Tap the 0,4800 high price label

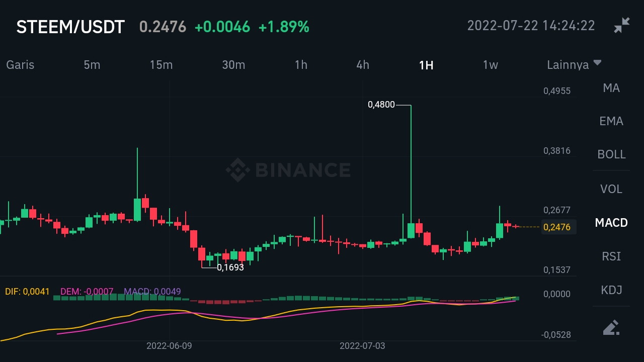click(381, 105)
